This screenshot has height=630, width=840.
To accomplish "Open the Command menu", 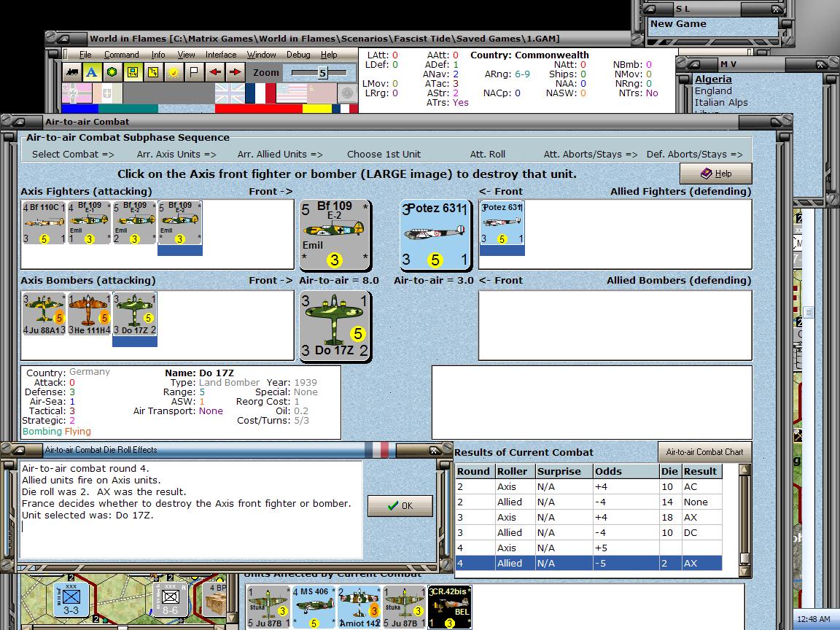I will pyautogui.click(x=121, y=55).
